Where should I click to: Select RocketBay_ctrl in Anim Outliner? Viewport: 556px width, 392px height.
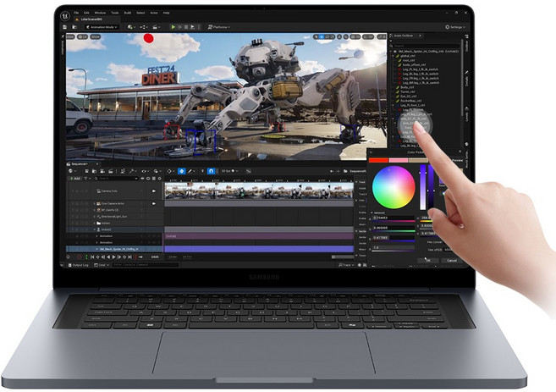click(x=410, y=101)
